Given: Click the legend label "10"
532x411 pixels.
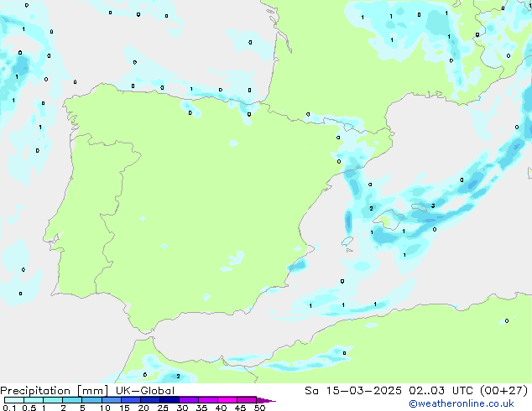Looking at the screenshot, I should [105, 408].
